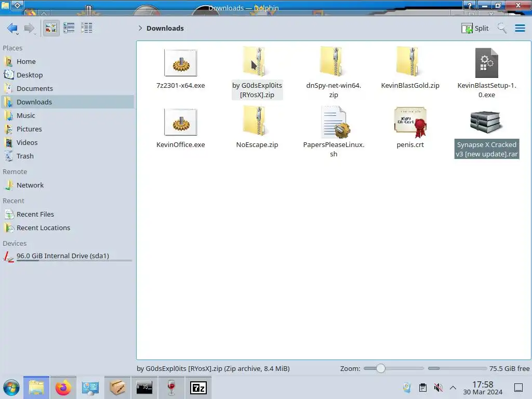This screenshot has height=399, width=532.
Task: Expand hidden system tray icons arrow
Action: (x=453, y=388)
